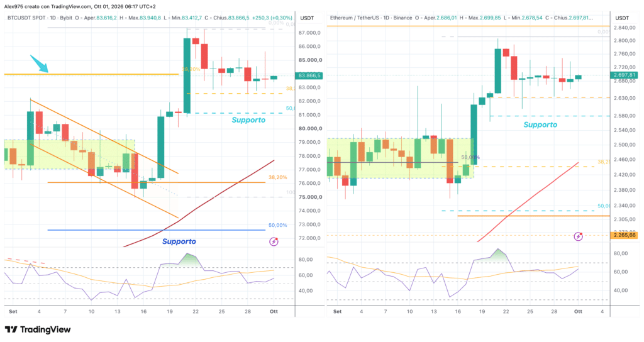Click the 50,00% label inside Ethereum range box
This screenshot has height=342, width=644.
tap(470, 157)
